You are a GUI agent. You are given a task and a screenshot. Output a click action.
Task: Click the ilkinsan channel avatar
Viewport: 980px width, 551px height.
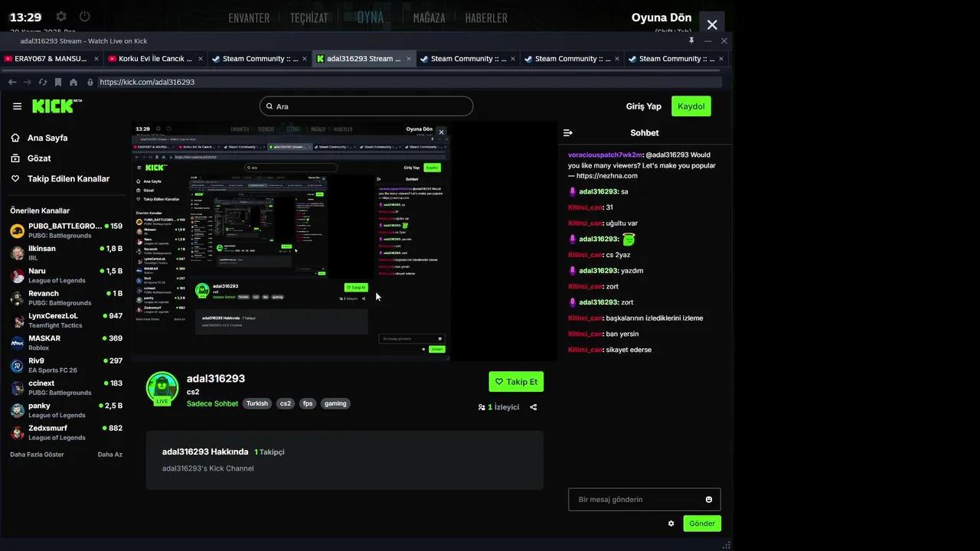pyautogui.click(x=18, y=253)
